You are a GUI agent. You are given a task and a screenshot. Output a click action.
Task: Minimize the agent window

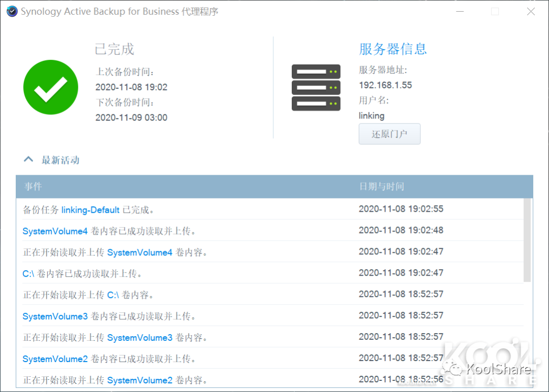point(460,11)
